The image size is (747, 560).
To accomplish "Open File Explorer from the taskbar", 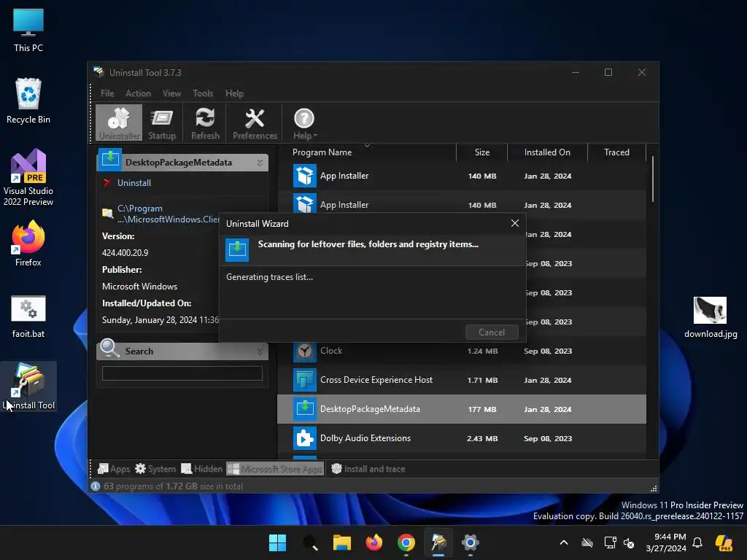I will click(x=341, y=542).
